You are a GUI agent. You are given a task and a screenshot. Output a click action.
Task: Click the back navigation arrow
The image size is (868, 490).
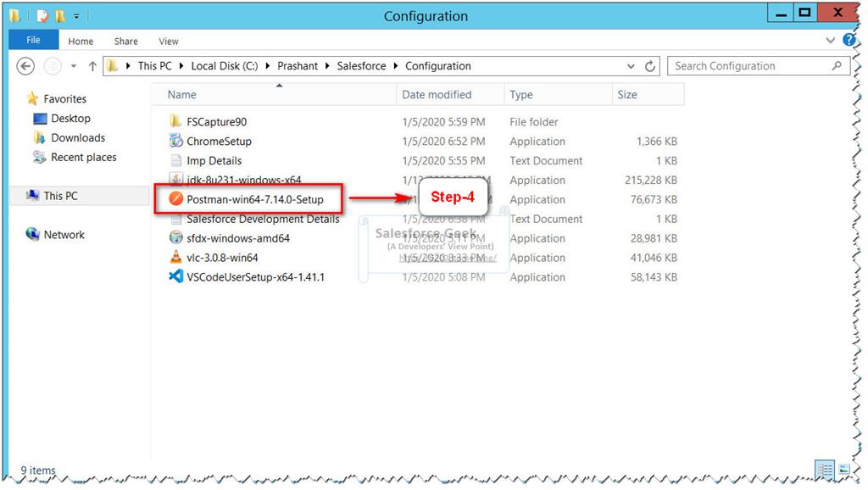25,65
